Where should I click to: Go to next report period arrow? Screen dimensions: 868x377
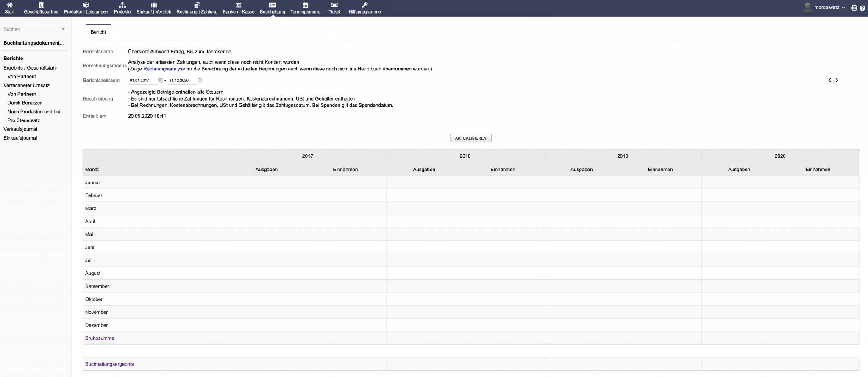point(837,80)
